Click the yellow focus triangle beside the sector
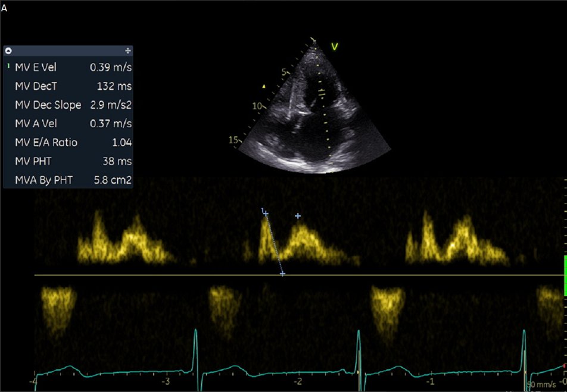Image resolution: width=567 pixels, height=392 pixels. (264, 86)
